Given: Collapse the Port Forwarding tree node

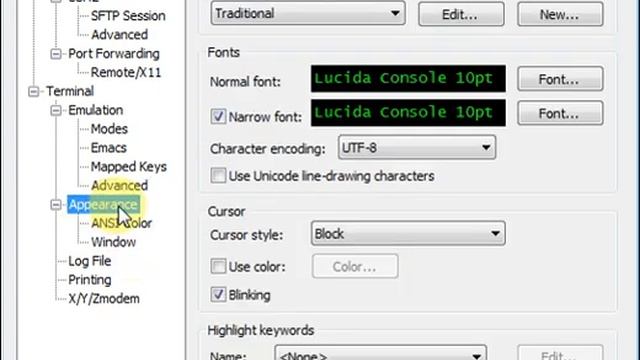Looking at the screenshot, I should point(56,54).
